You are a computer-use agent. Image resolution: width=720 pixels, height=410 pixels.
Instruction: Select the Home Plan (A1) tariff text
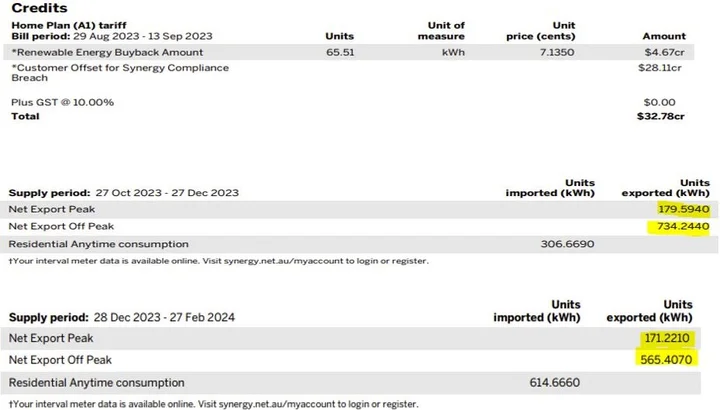tap(52, 26)
